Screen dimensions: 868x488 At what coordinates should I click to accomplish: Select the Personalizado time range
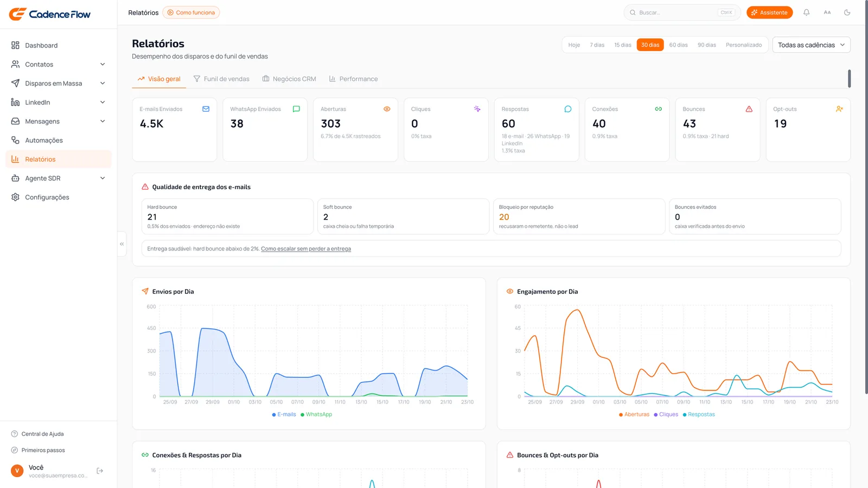pos(744,45)
